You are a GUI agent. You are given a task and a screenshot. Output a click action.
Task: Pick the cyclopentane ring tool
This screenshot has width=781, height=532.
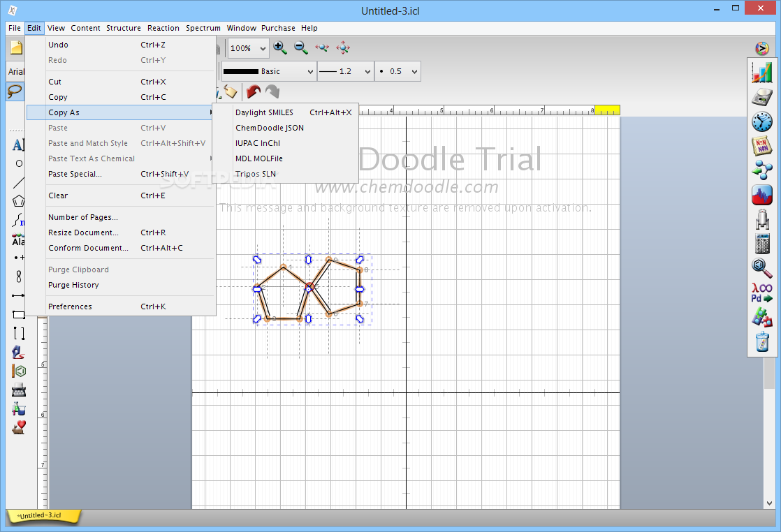pos(18,201)
